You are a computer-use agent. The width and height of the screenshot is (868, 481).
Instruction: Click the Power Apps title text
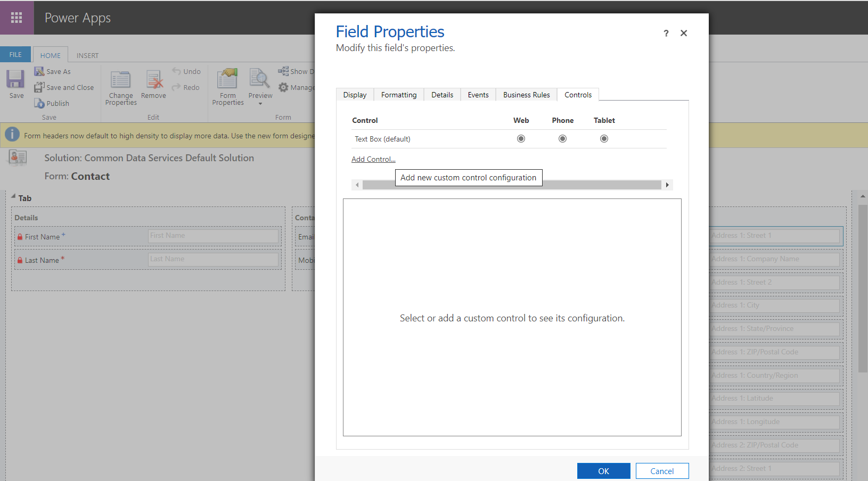(x=78, y=18)
